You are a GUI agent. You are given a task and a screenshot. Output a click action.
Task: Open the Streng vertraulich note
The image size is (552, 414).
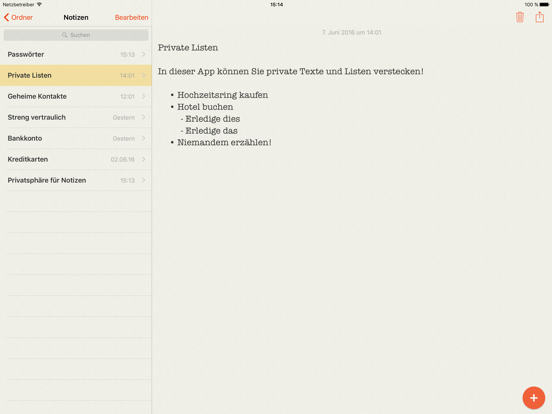tap(76, 117)
